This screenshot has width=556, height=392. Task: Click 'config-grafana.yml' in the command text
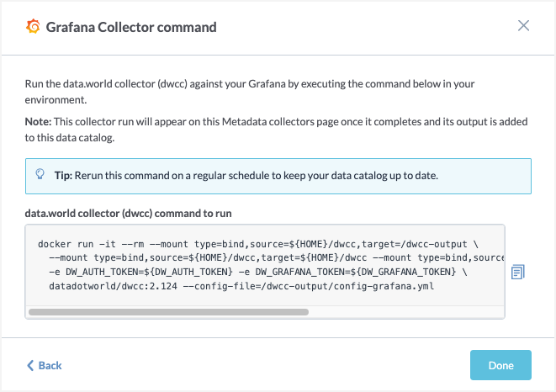pyautogui.click(x=384, y=286)
